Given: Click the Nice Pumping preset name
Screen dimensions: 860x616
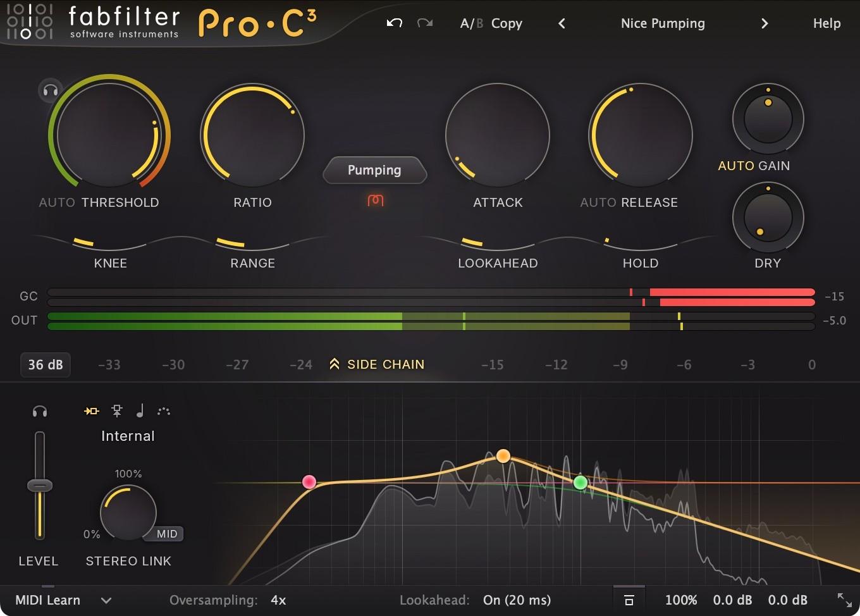Looking at the screenshot, I should tap(662, 23).
